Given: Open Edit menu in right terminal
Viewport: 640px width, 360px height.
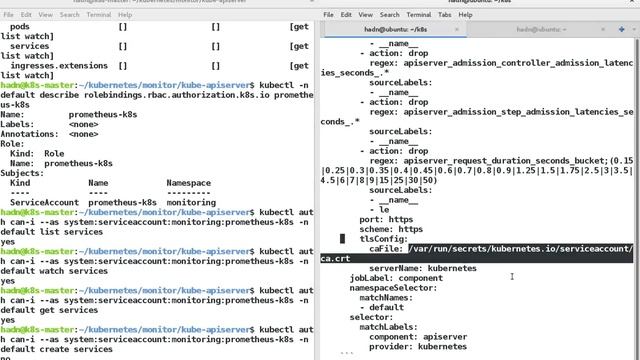Looking at the screenshot, I should [346, 15].
